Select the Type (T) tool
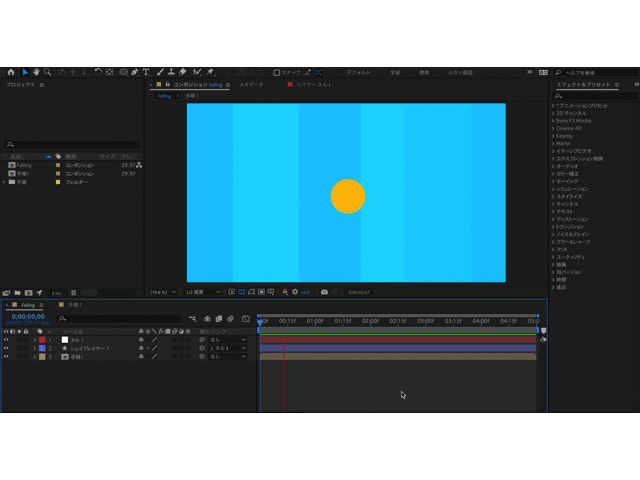This screenshot has width=640, height=480. click(x=146, y=72)
